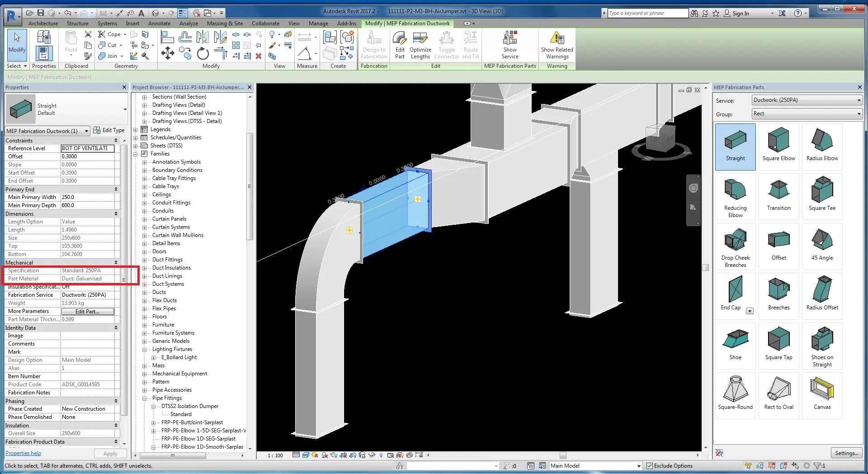
Task: Click the red Delete X tool
Action: click(259, 56)
